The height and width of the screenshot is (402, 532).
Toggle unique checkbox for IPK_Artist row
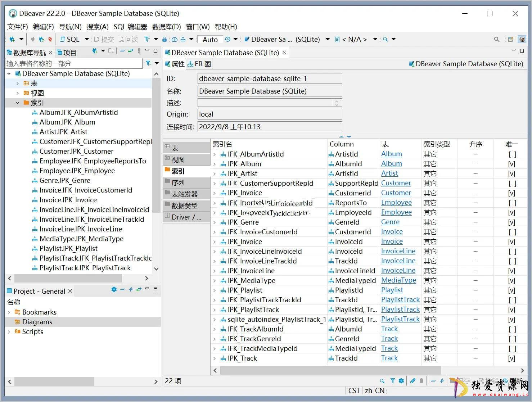point(512,173)
